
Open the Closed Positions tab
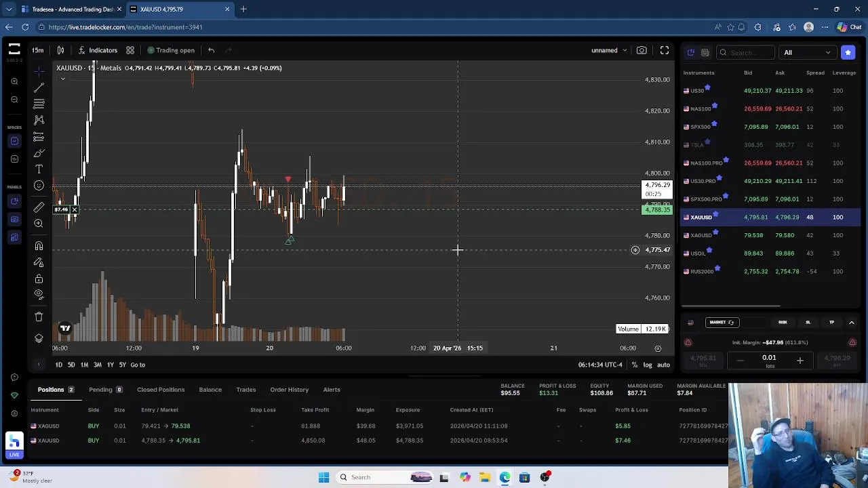click(x=161, y=390)
